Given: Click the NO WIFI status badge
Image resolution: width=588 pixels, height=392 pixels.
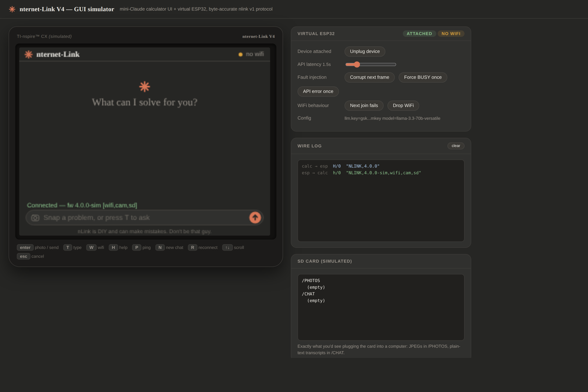Looking at the screenshot, I should pos(451,33).
